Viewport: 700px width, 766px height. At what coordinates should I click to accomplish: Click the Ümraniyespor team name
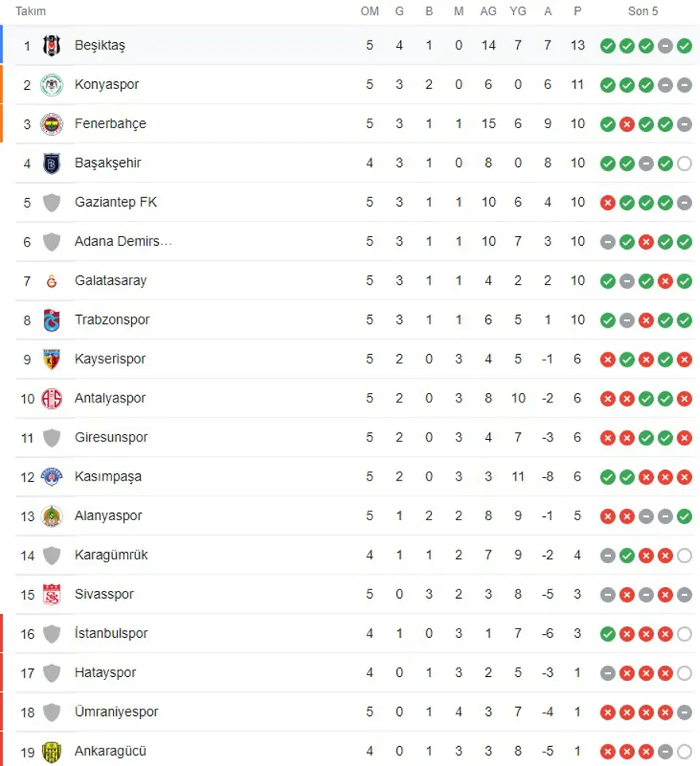point(116,712)
